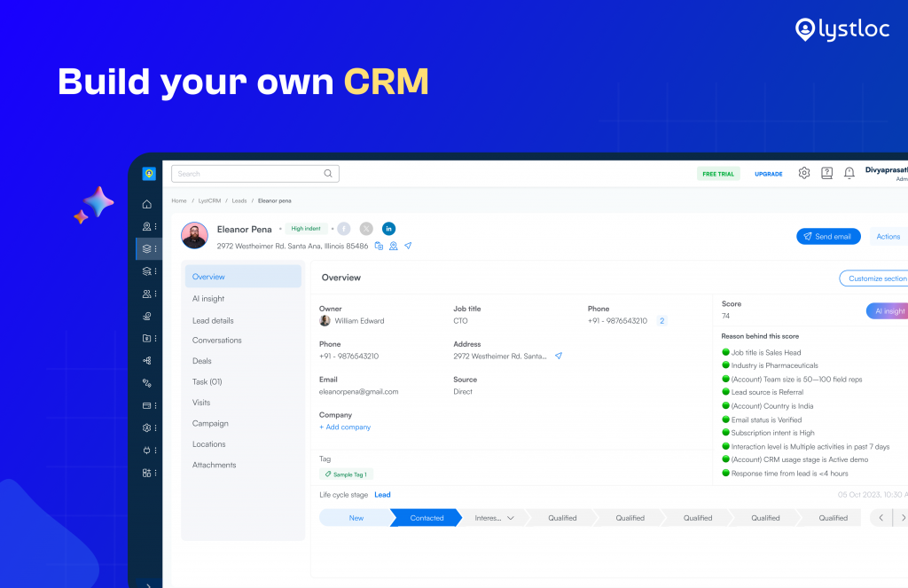Open the Locations tab
The image size is (908, 588).
coord(209,443)
